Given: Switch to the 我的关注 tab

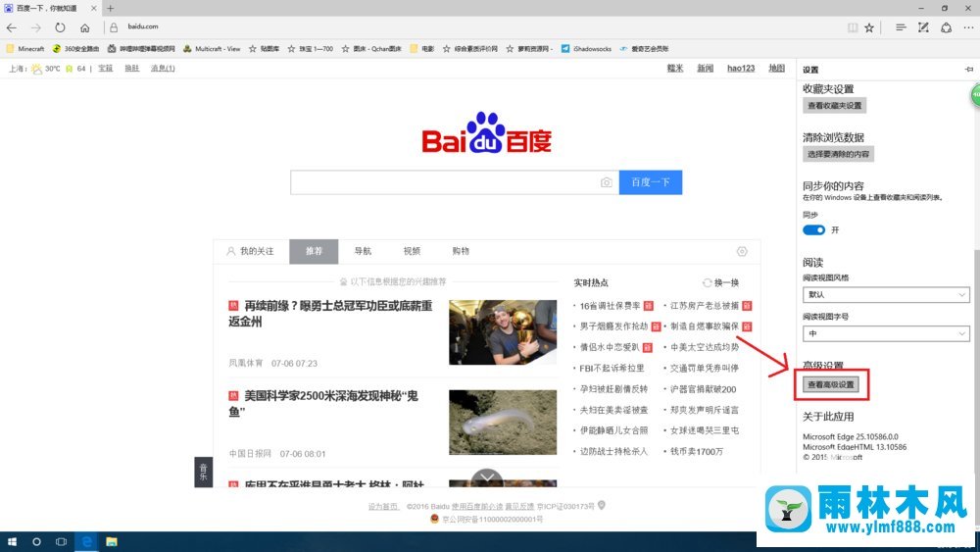Looking at the screenshot, I should click(250, 251).
